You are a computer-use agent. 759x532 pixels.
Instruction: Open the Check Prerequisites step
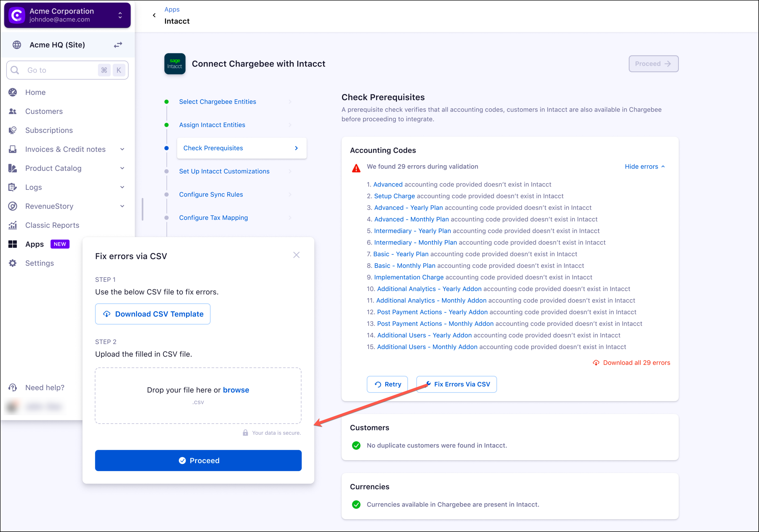coord(242,148)
